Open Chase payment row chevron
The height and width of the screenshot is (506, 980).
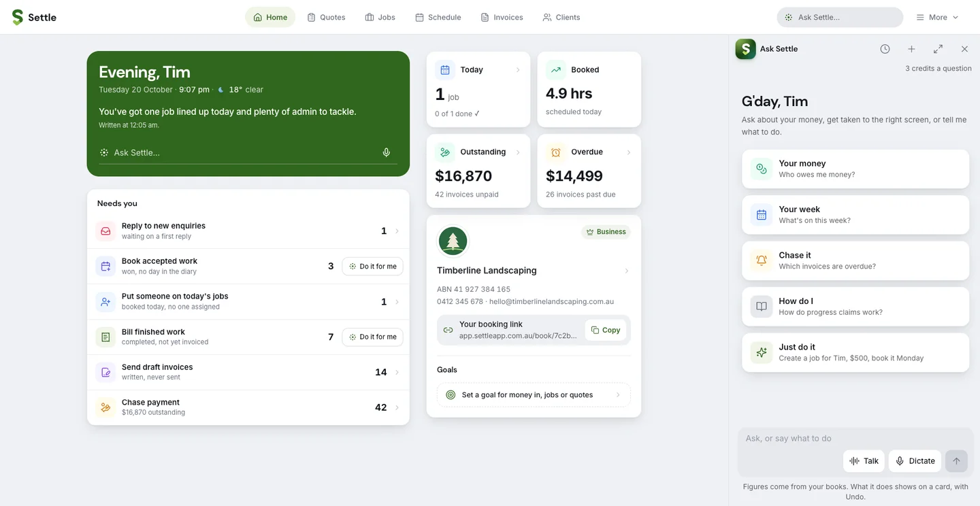(x=397, y=407)
